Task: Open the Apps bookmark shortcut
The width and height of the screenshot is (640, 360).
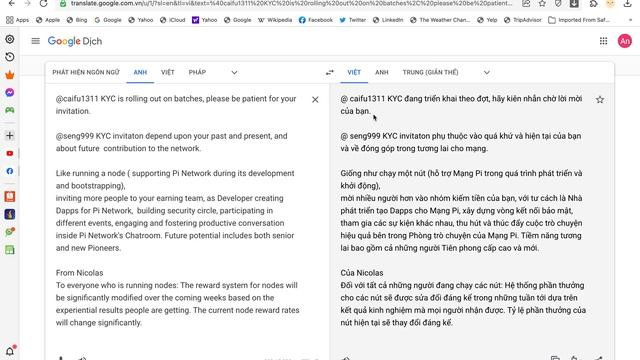Action: click(x=18, y=20)
